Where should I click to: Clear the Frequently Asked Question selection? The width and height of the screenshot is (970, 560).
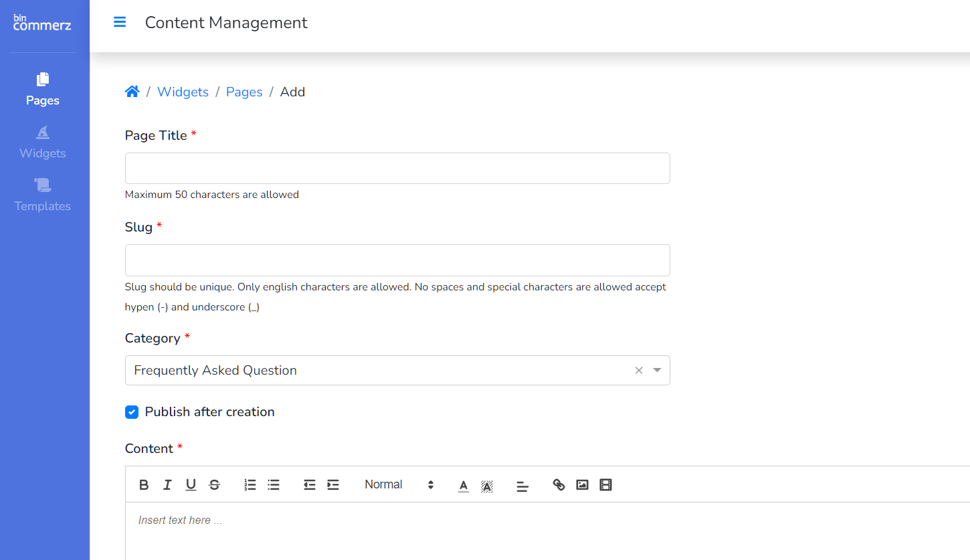coord(638,371)
